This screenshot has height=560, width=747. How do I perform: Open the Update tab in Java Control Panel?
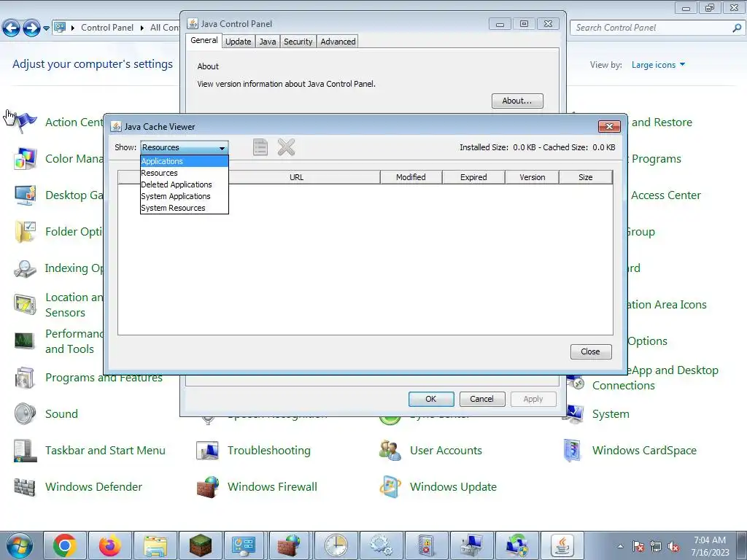click(239, 42)
